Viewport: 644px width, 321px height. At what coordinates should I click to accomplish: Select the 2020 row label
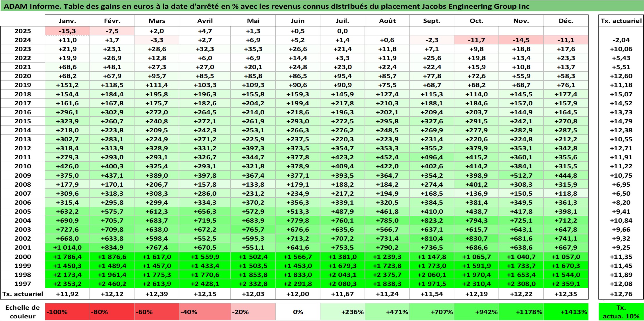23,76
